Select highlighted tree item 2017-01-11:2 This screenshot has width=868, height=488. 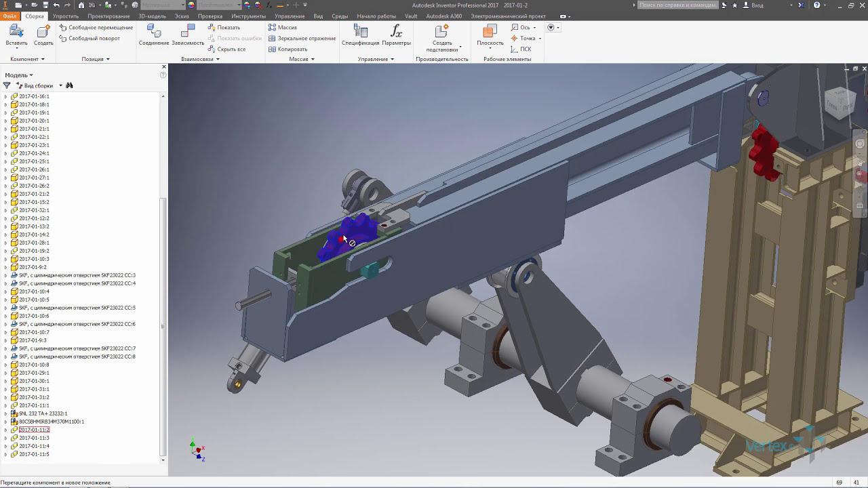pyautogui.click(x=34, y=430)
